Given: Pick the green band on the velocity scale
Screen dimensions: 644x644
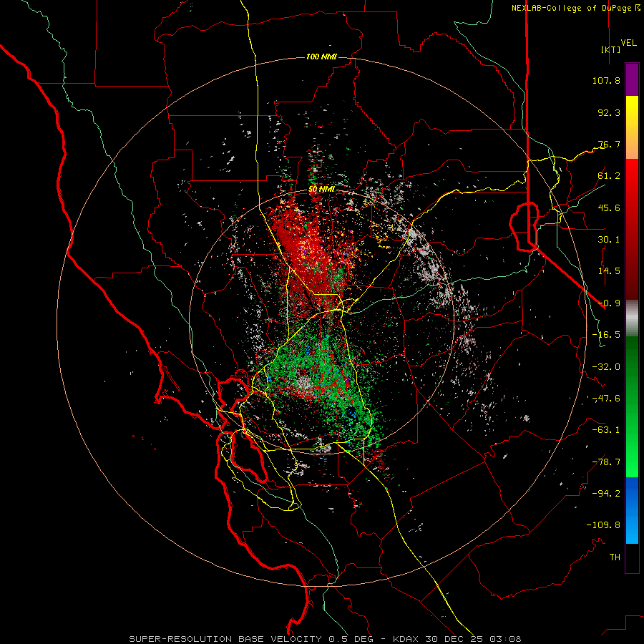Looking at the screenshot, I should coord(632,406).
